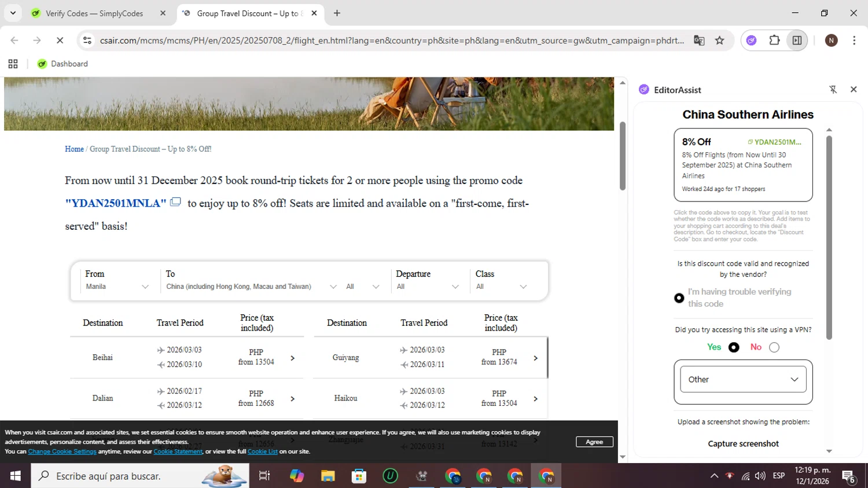The width and height of the screenshot is (868, 488).
Task: Copy promo code icon next to YDAN2501MNLA
Action: tap(175, 202)
